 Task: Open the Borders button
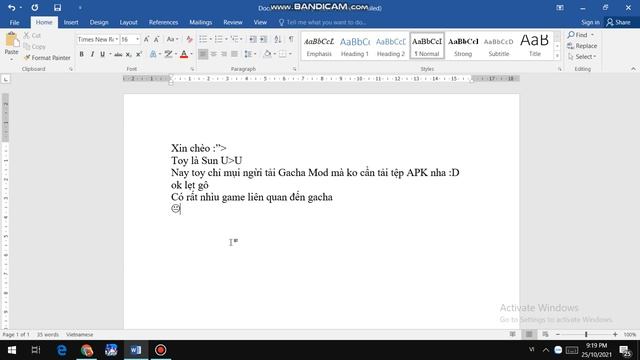click(282, 54)
